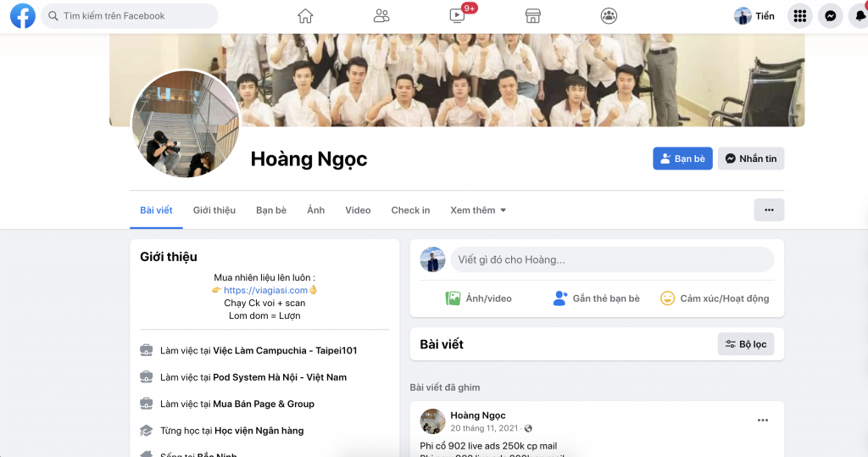Screen dimensions: 868x457
Task: Expand the Xem thêm dropdown
Action: pyautogui.click(x=478, y=210)
